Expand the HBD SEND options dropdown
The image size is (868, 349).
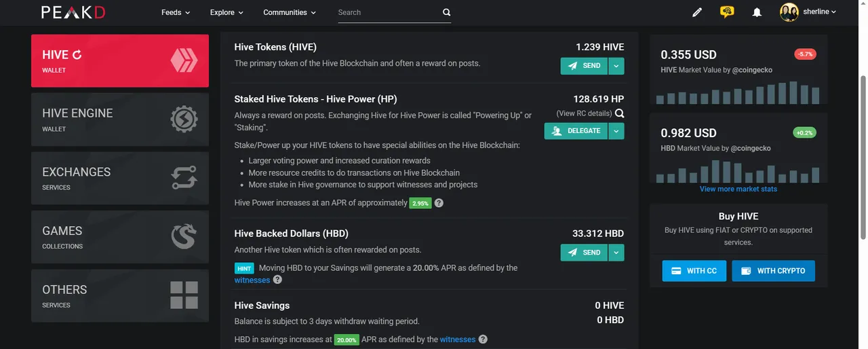[x=616, y=253]
